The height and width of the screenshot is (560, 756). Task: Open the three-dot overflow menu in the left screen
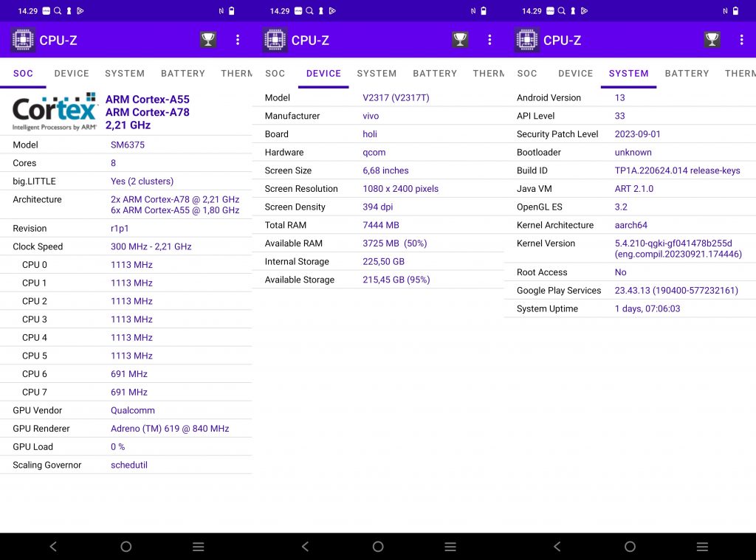point(238,40)
